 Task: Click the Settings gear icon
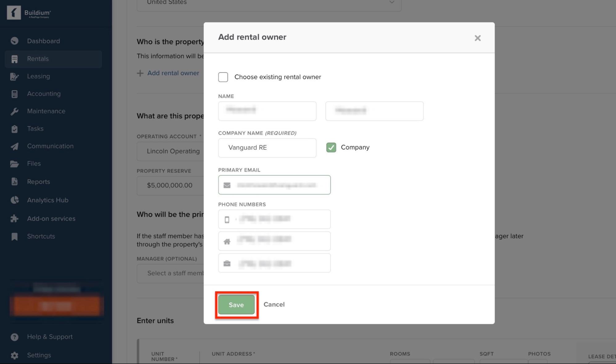point(14,355)
